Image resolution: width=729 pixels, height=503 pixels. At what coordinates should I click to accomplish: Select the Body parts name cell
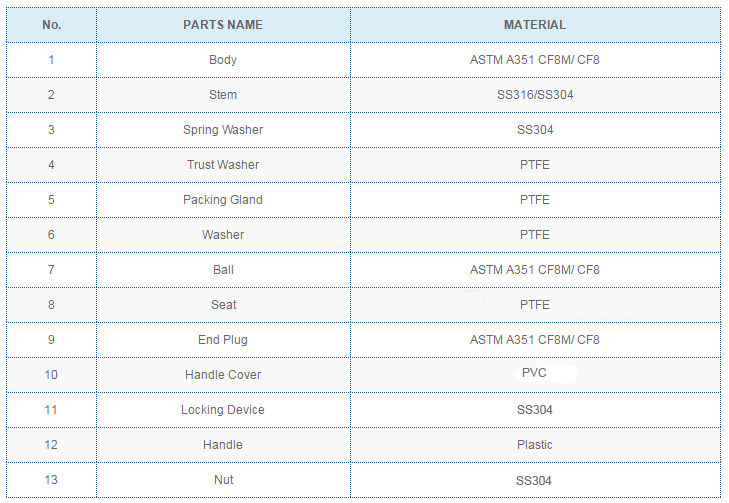(x=223, y=60)
